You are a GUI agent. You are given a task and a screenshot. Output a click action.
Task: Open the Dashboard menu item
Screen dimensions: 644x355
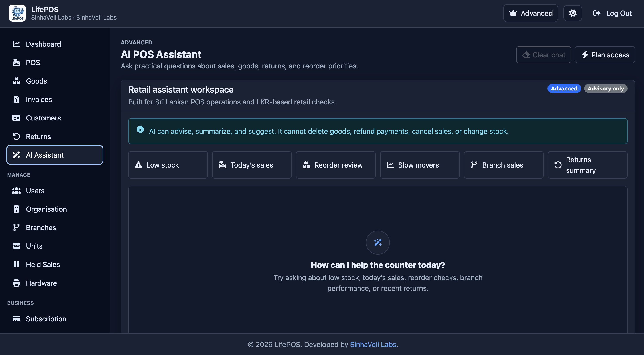coord(55,44)
